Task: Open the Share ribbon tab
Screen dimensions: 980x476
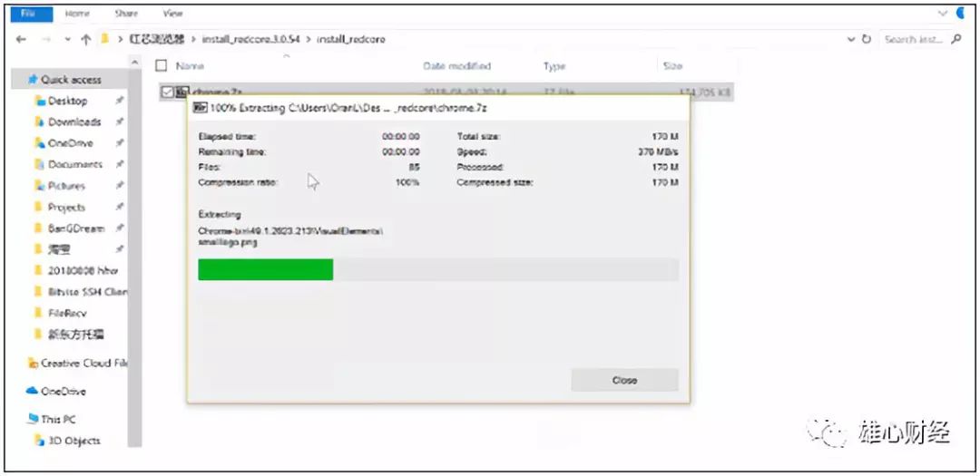Action: (125, 13)
